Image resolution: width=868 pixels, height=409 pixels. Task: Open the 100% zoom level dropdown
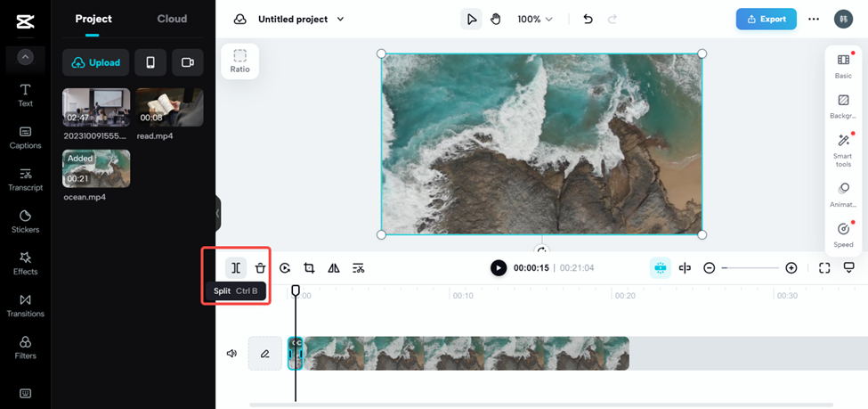click(535, 19)
